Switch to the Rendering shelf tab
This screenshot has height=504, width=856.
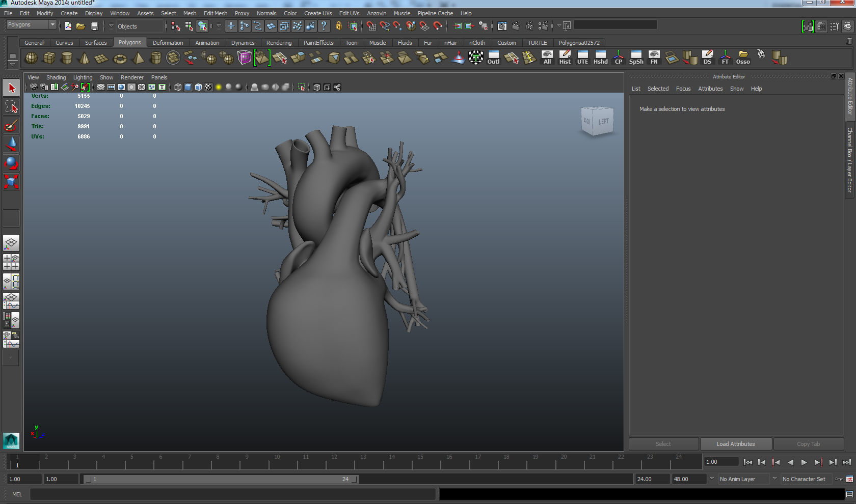tap(279, 43)
